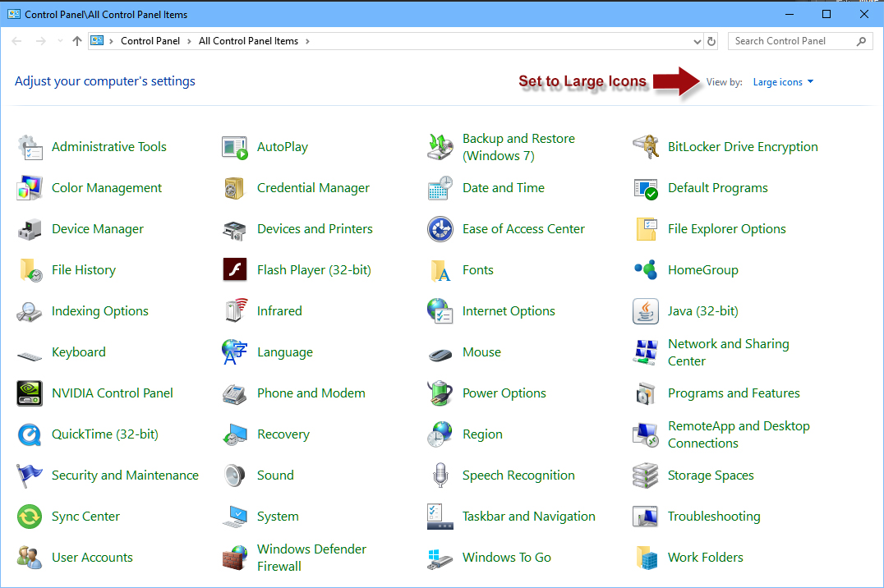Expand the recent locations arrow
Viewport: 884px width, 588px height.
60,41
